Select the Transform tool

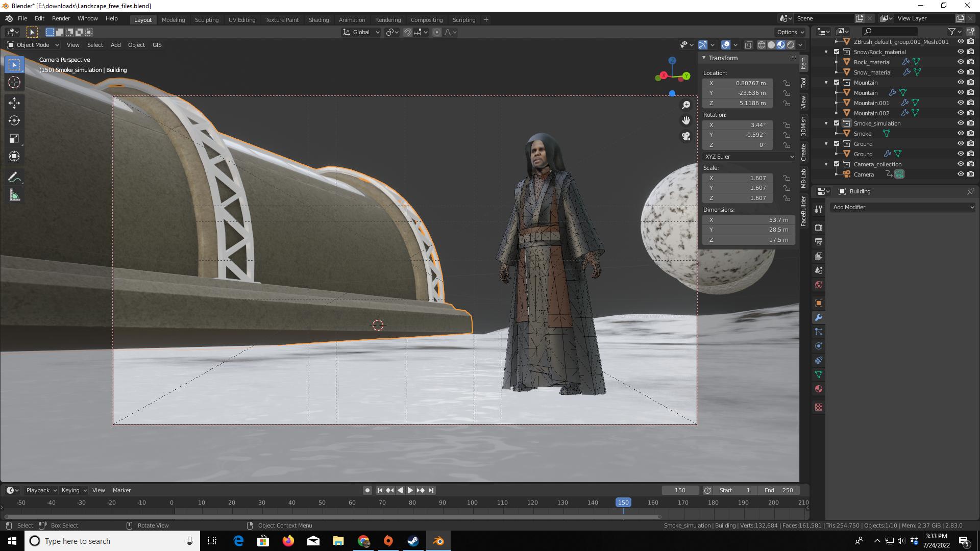14,156
